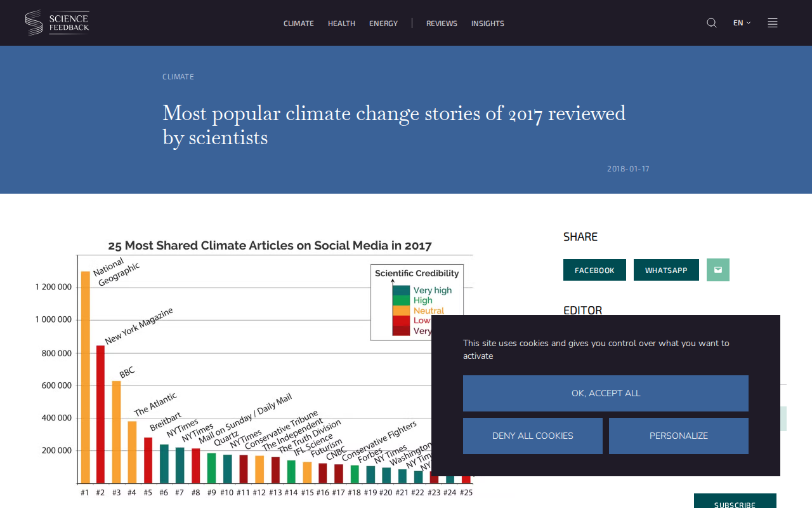Image resolution: width=812 pixels, height=508 pixels.
Task: Open the Insights menu item
Action: tap(488, 23)
